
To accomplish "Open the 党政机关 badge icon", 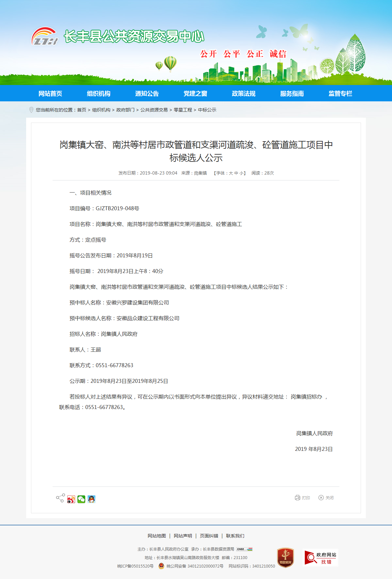I will pyautogui.click(x=286, y=557).
